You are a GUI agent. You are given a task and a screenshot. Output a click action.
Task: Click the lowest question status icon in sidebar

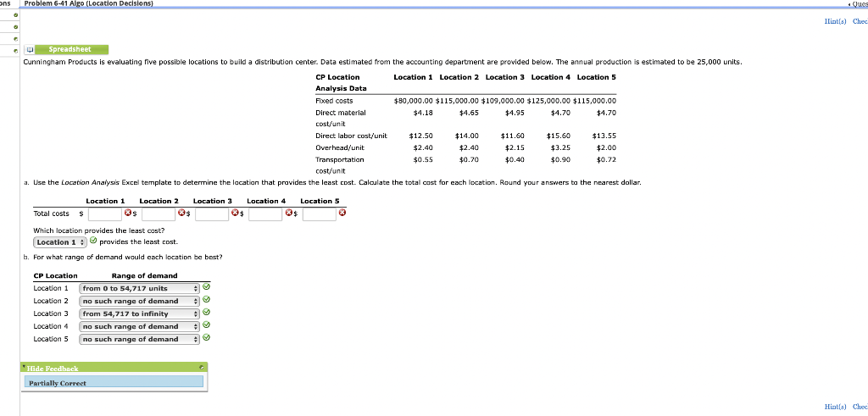tap(16, 50)
